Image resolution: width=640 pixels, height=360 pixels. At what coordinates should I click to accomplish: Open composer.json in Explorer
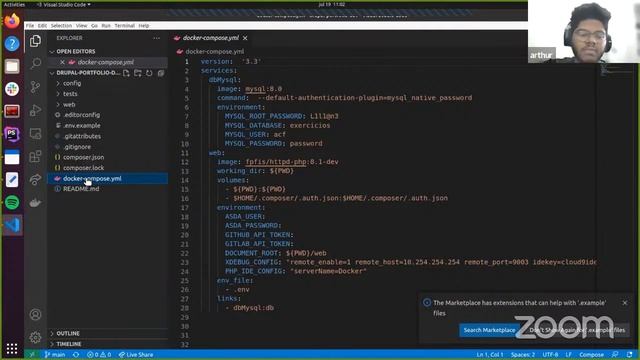[x=83, y=157]
